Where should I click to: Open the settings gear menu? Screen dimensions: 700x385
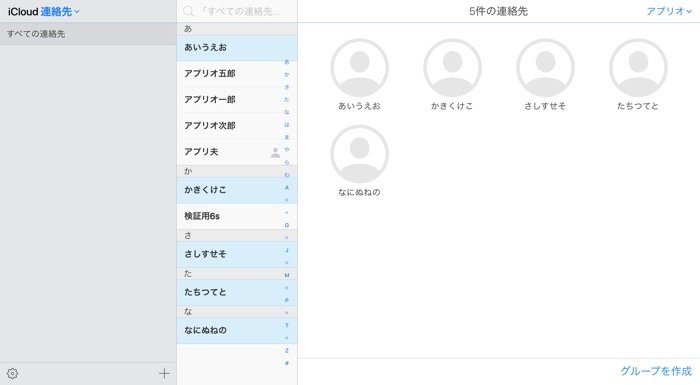click(x=12, y=373)
